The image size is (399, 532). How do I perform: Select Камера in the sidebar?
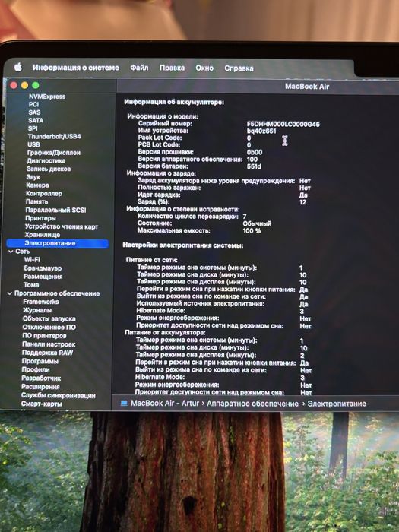click(37, 185)
